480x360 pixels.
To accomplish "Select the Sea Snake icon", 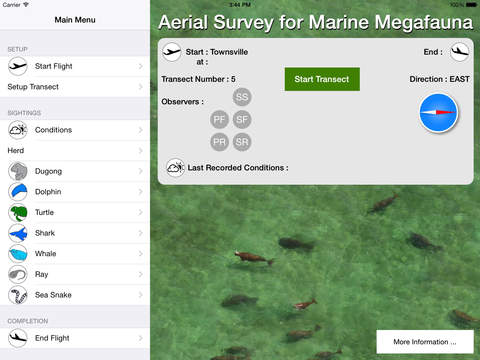I will [x=18, y=295].
